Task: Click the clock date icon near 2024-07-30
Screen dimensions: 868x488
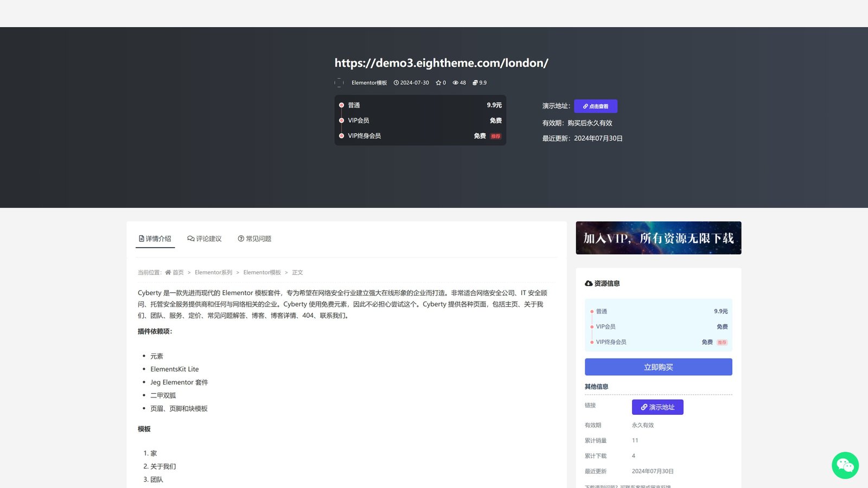Action: (396, 83)
